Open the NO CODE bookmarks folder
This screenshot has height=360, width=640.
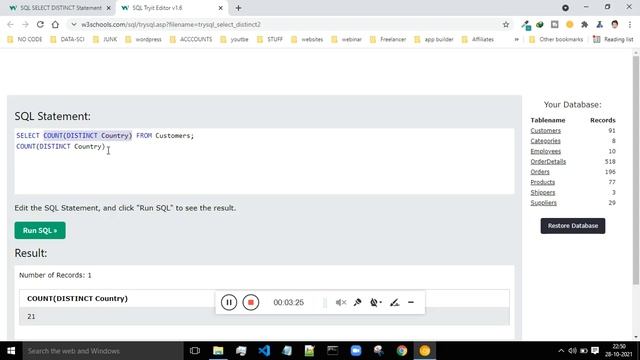tap(25, 40)
